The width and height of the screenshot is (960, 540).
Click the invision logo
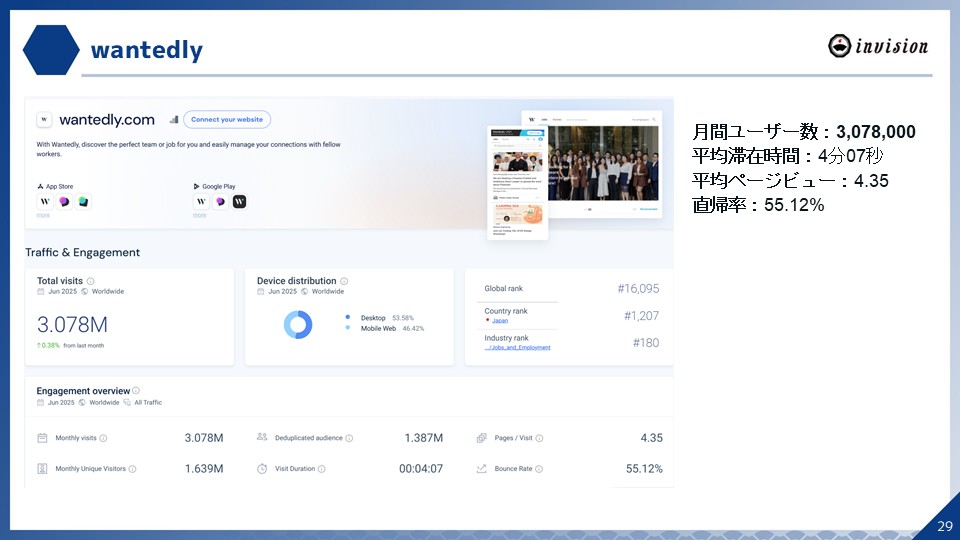point(878,46)
